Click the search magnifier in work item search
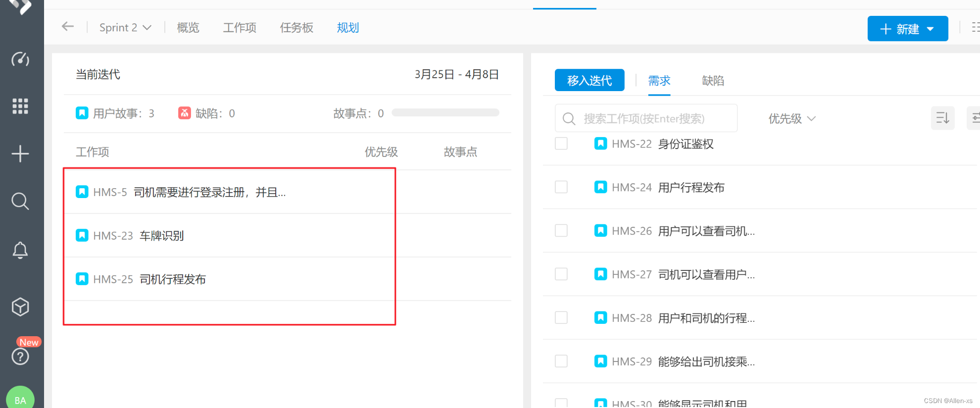Screen dimensions: 980x408 tap(569, 119)
